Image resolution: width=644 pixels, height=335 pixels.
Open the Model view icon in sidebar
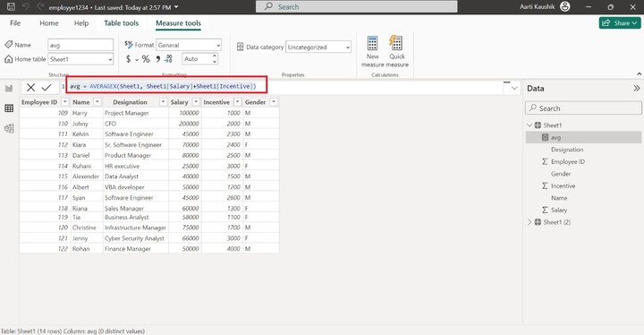tap(9, 128)
